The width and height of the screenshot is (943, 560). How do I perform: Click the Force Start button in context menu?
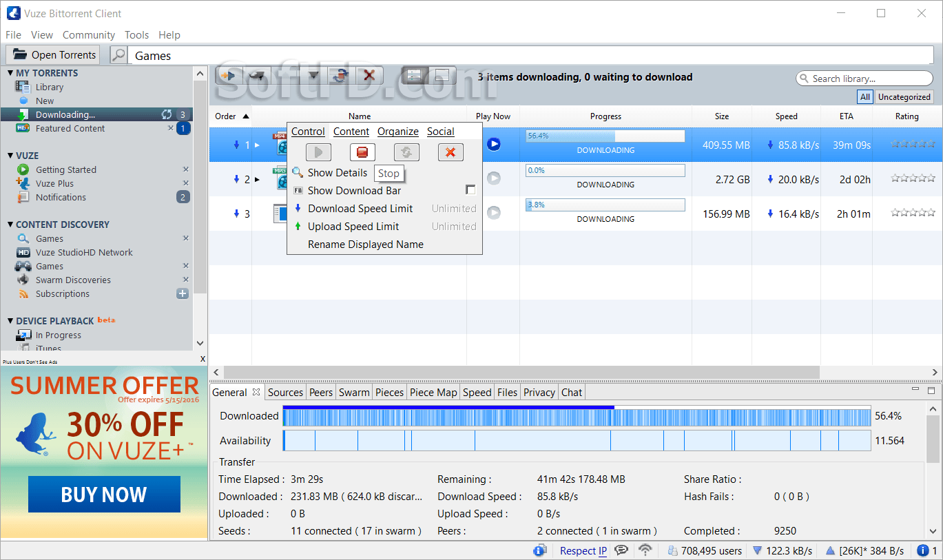pyautogui.click(x=406, y=152)
